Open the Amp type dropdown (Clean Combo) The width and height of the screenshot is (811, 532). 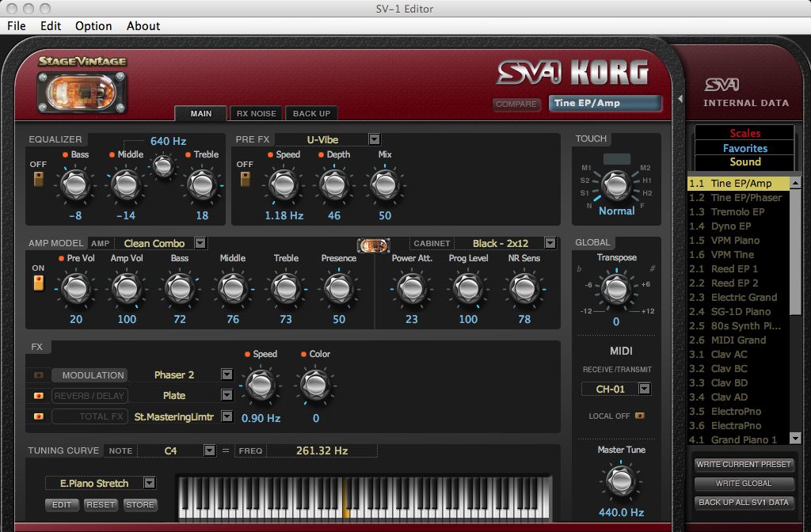[x=200, y=243]
